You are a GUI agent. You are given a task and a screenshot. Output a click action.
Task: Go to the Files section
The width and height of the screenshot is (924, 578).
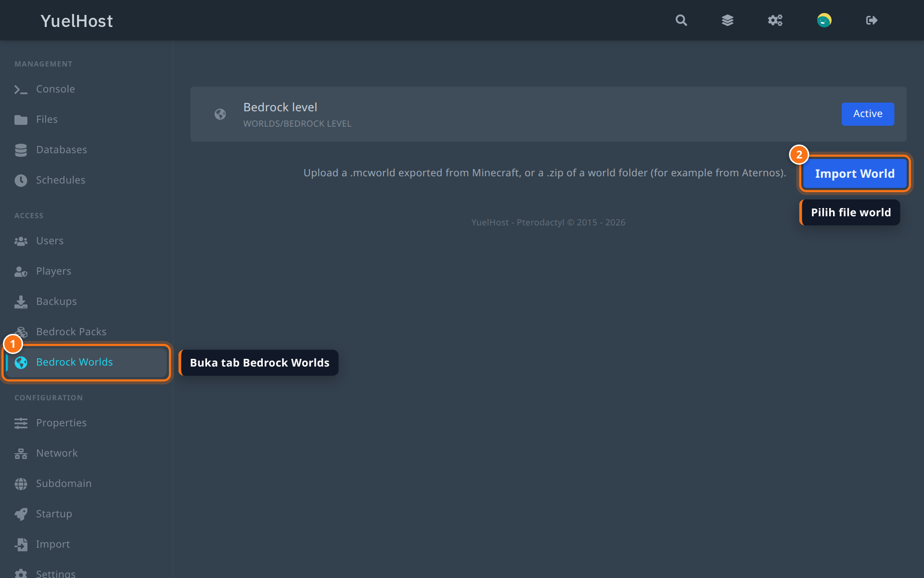[87, 119]
